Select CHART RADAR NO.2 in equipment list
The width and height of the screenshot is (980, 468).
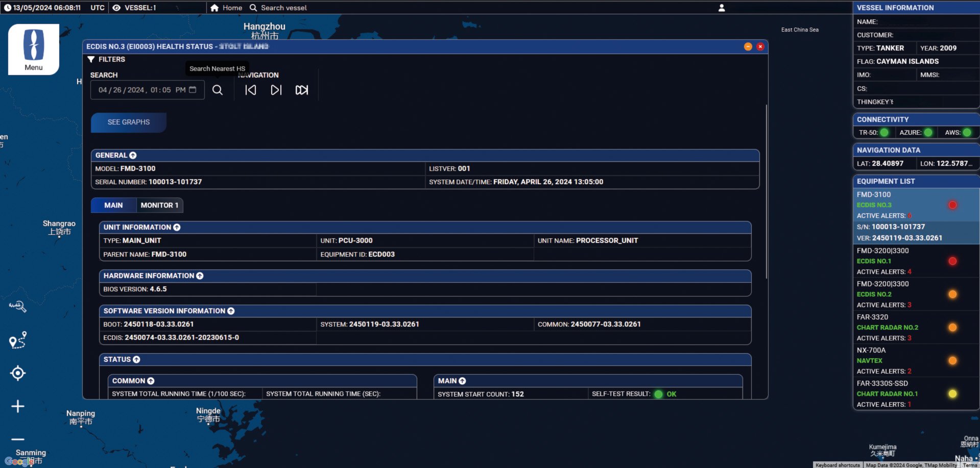(x=916, y=328)
